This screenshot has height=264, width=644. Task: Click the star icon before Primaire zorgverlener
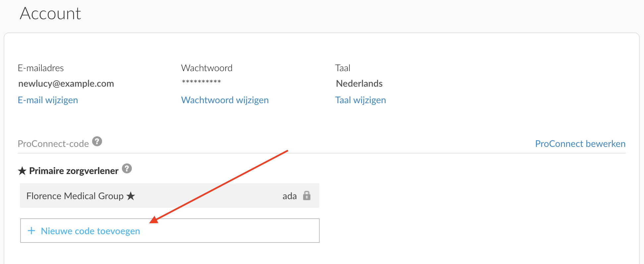[x=22, y=171]
